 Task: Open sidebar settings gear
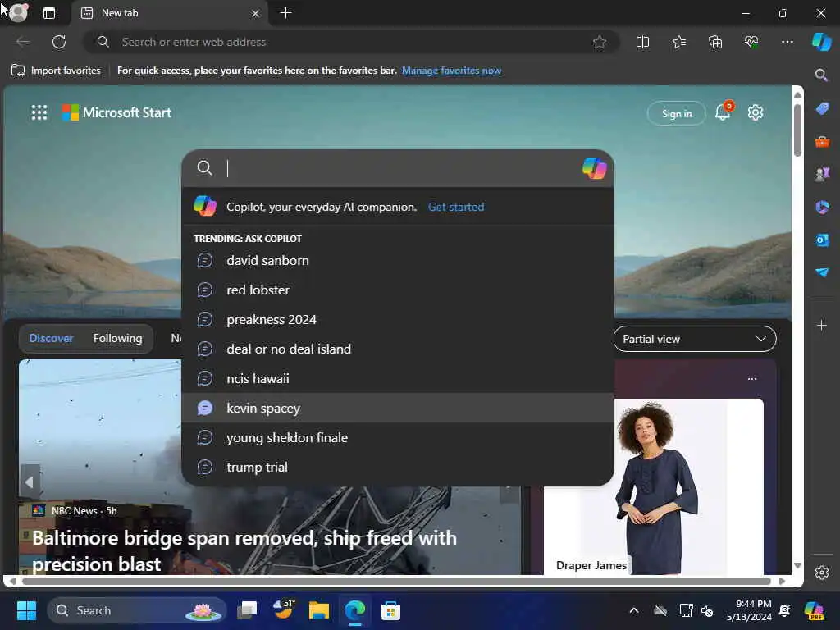pos(822,573)
